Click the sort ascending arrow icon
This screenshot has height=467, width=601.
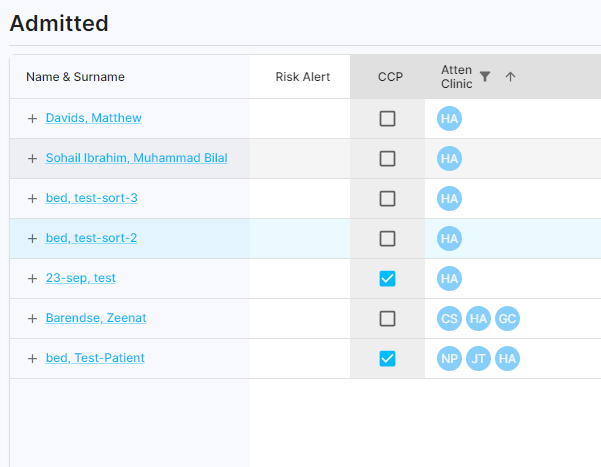(510, 77)
